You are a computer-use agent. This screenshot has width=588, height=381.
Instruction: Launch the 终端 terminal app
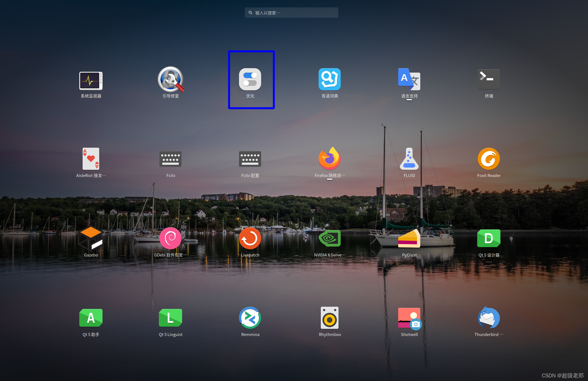coord(489,80)
